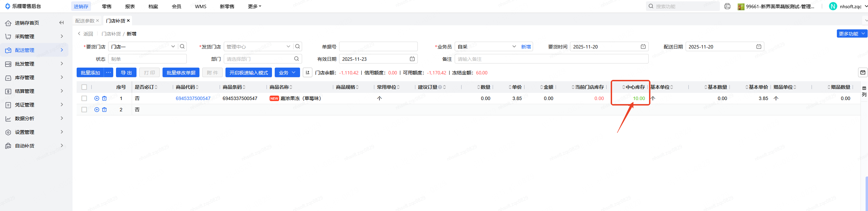
Task: Open the WMS top menu
Action: tap(200, 6)
